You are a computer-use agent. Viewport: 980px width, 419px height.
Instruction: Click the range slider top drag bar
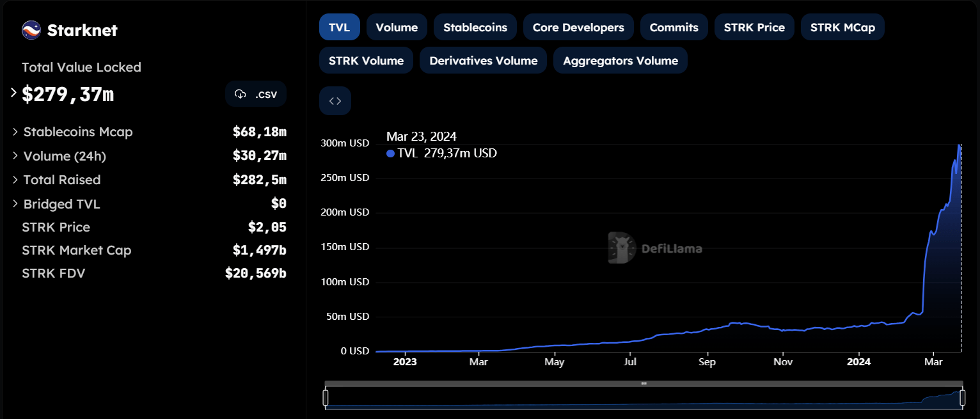click(644, 383)
